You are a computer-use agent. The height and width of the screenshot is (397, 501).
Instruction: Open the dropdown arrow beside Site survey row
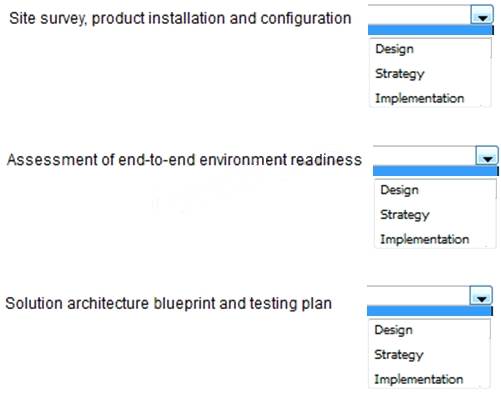click(x=482, y=15)
